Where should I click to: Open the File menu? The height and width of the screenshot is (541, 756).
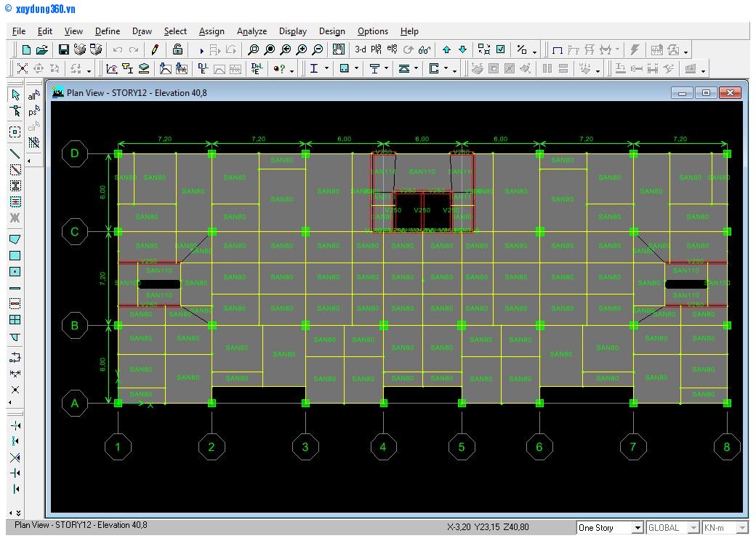click(19, 31)
